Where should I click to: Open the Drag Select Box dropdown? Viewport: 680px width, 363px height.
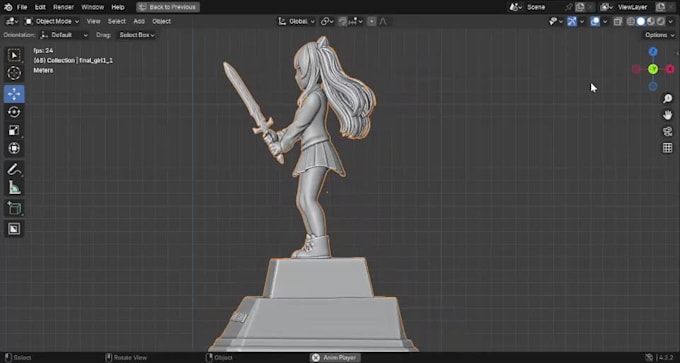(x=137, y=35)
